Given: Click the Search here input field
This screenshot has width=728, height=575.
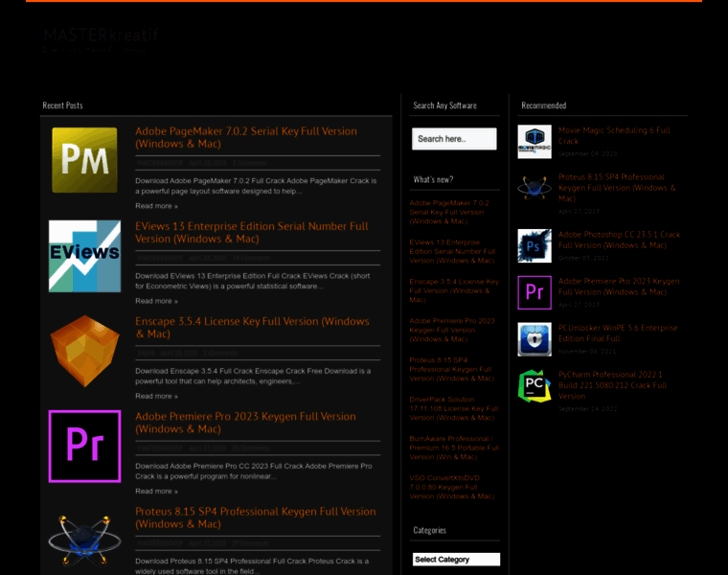Looking at the screenshot, I should coord(454,139).
